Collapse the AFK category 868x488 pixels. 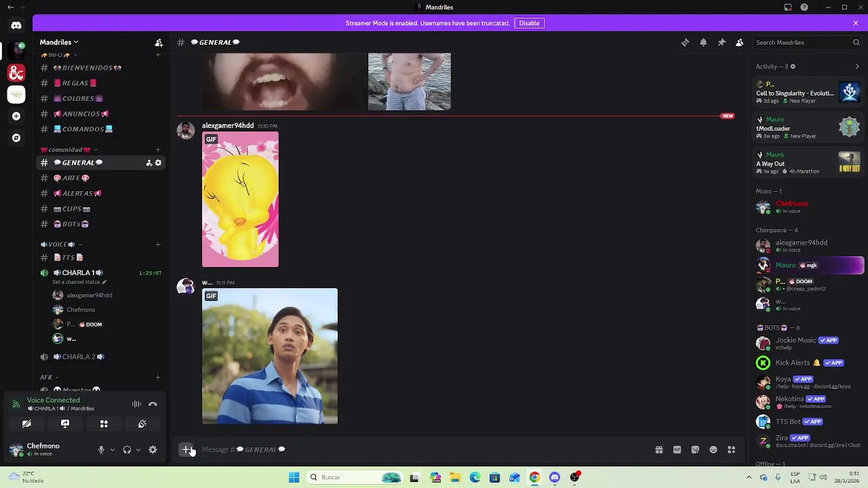click(x=49, y=378)
